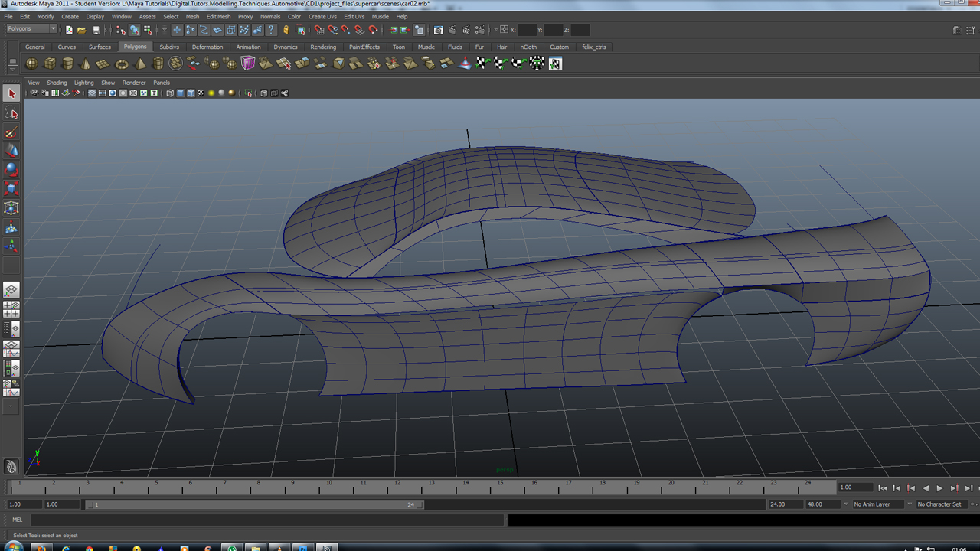
Task: Open the viewport Shading menu
Action: (x=57, y=83)
